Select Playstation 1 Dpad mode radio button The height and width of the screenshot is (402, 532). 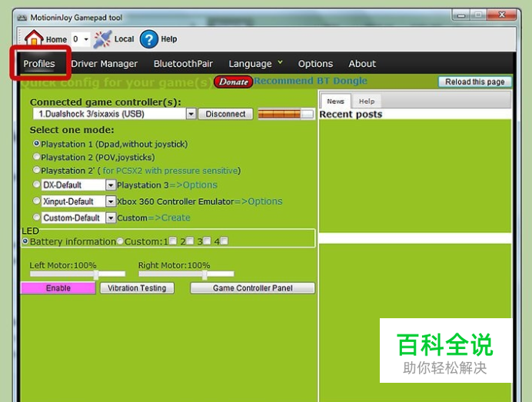tap(36, 144)
